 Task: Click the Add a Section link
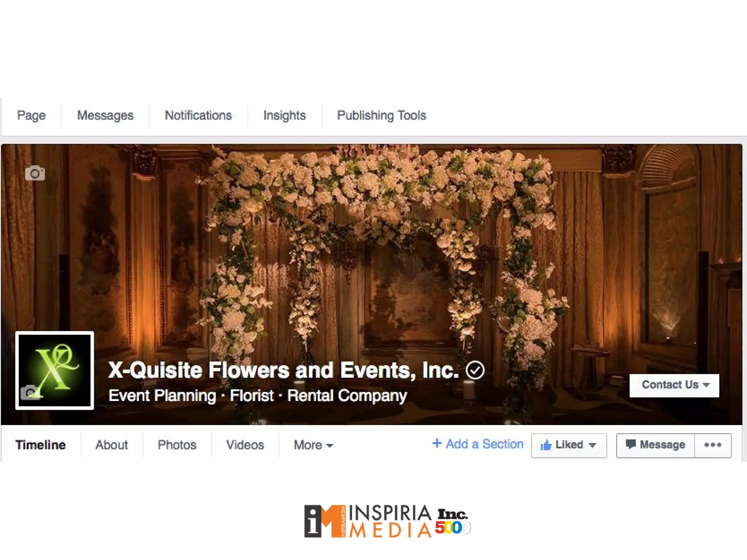coord(477,444)
